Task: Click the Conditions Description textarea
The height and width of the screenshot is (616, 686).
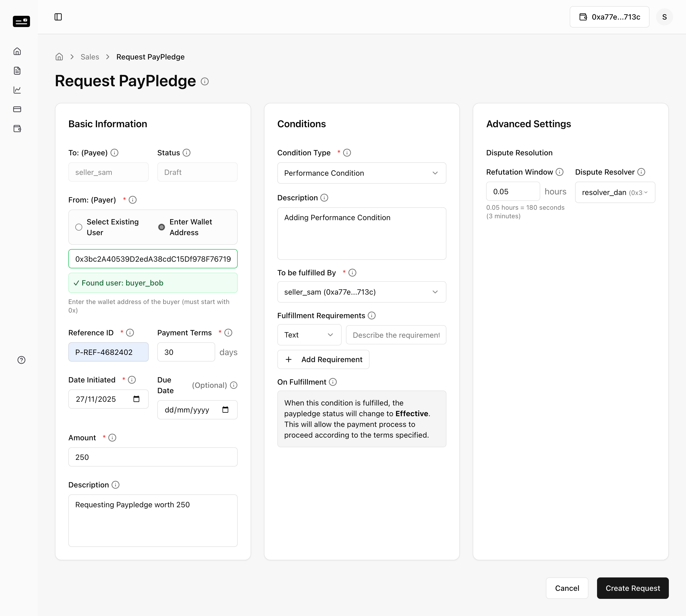Action: tap(361, 234)
